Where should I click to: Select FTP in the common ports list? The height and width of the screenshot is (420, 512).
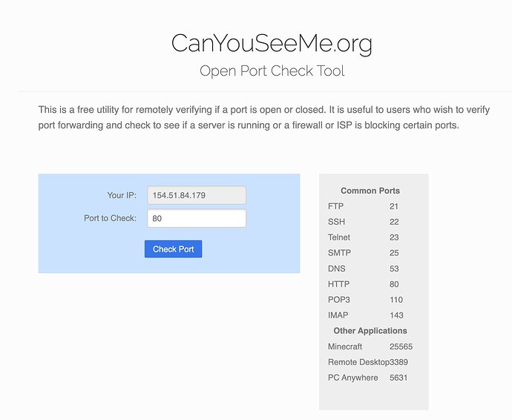click(x=335, y=206)
